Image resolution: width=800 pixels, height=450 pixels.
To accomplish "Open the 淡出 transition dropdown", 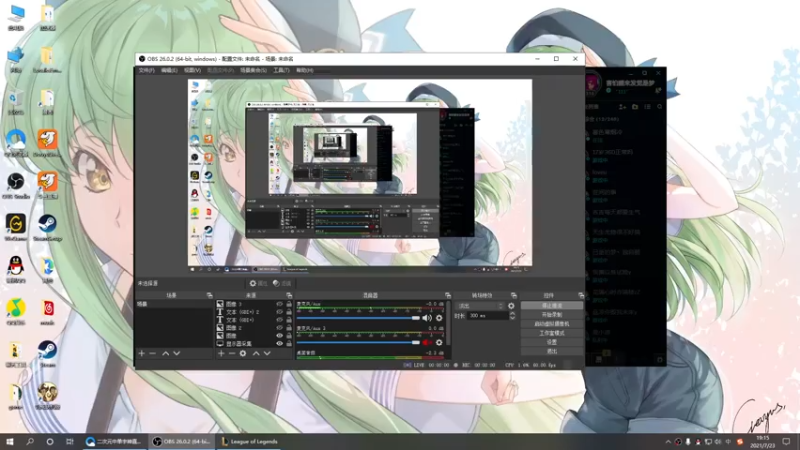I will 480,306.
